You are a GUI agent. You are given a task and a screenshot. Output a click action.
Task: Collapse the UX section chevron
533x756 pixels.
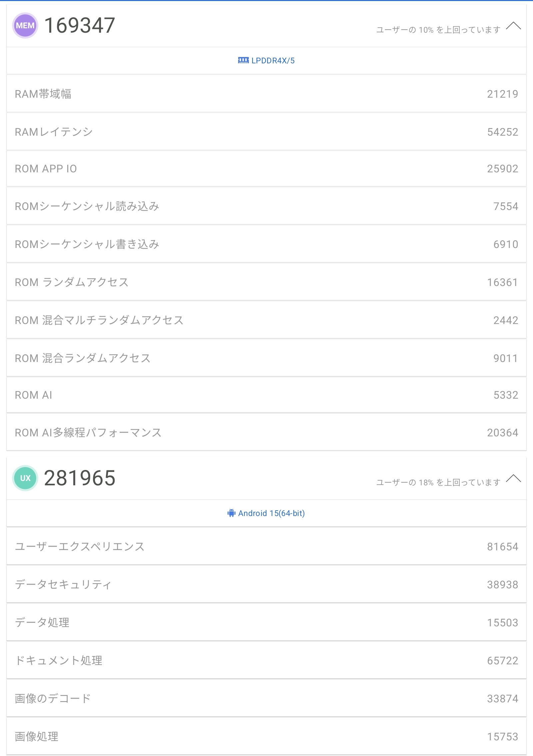pyautogui.click(x=513, y=479)
